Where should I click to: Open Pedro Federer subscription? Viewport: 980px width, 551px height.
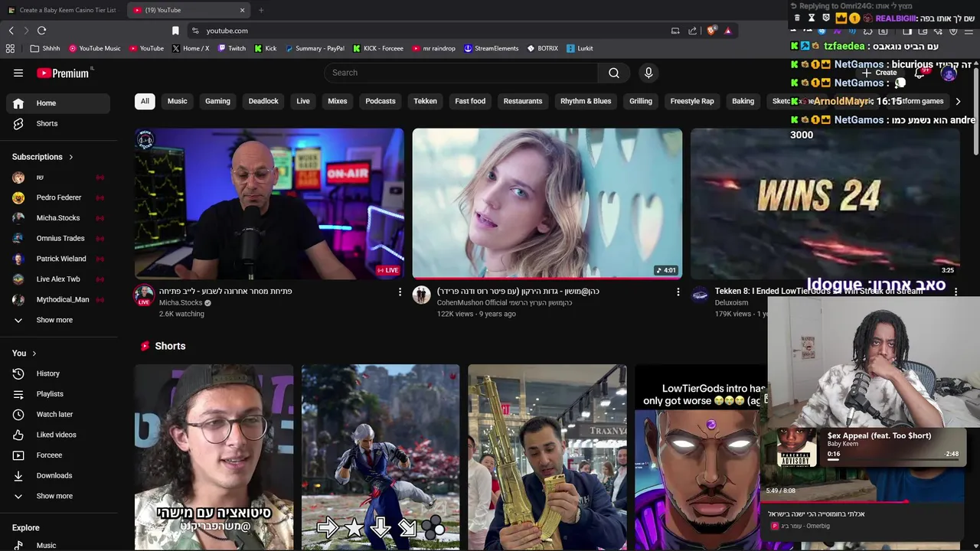(58, 197)
